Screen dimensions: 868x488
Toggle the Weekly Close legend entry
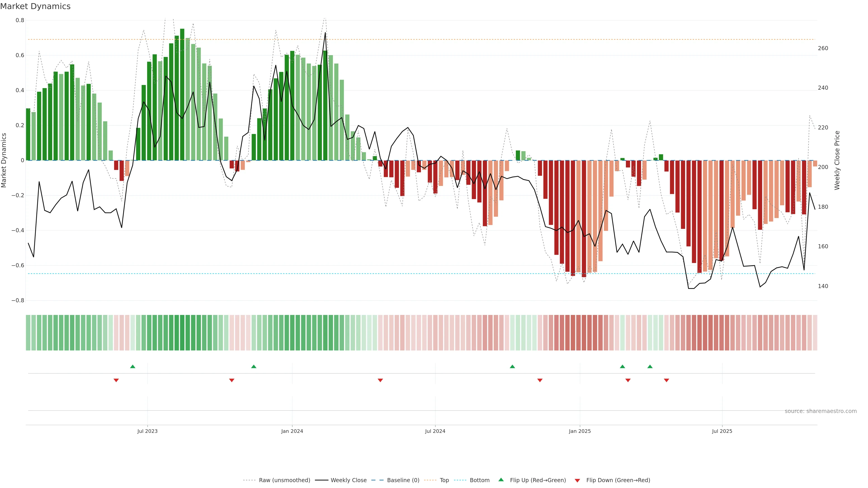(x=348, y=480)
